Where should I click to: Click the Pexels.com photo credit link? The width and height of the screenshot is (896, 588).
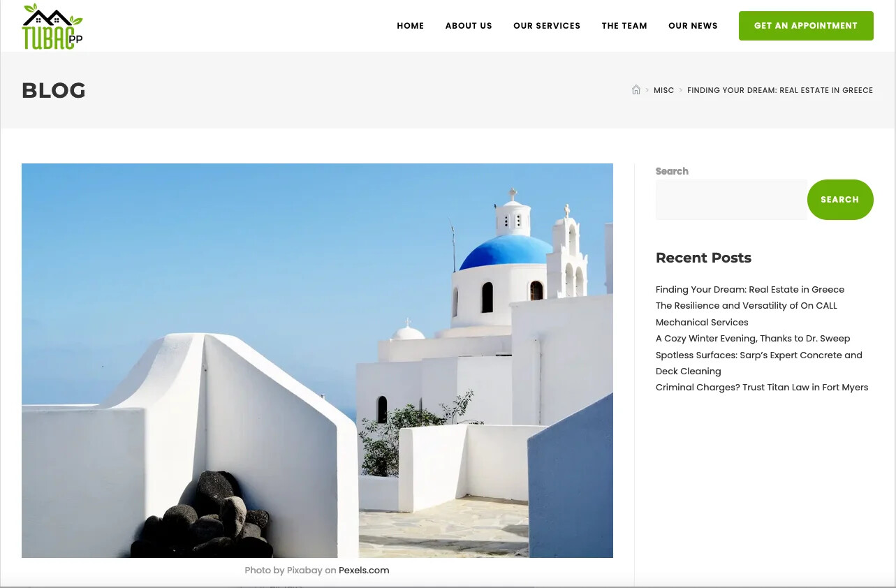[x=364, y=571]
